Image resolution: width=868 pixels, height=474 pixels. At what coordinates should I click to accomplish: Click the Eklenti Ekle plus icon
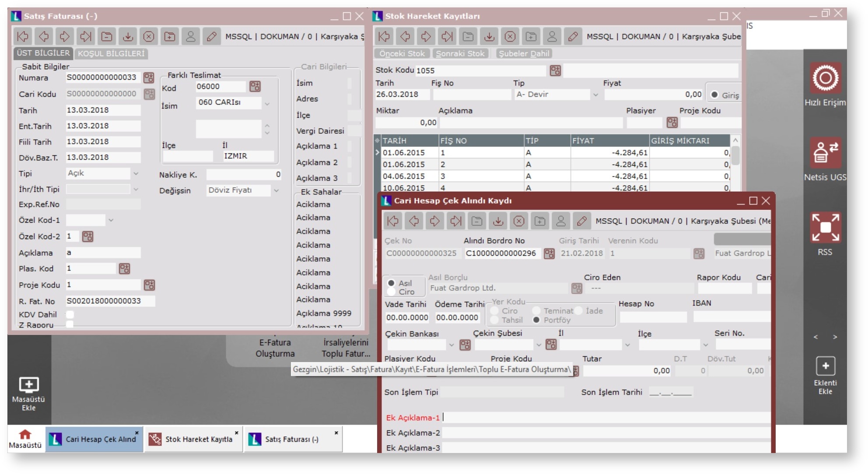825,366
